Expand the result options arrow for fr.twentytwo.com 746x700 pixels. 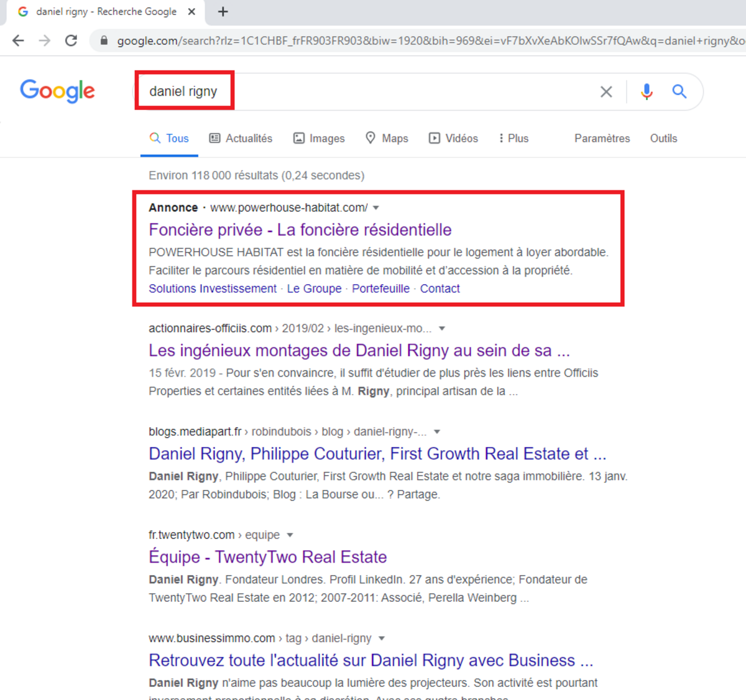[290, 535]
